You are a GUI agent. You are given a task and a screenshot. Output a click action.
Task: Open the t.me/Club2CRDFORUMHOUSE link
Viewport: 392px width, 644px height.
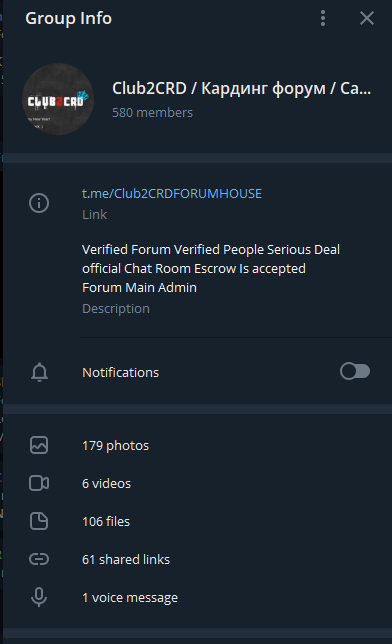point(172,193)
